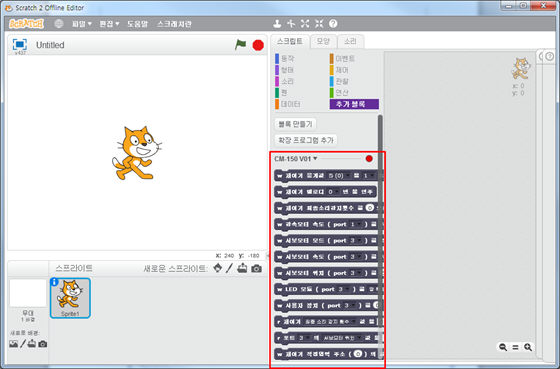Screen dimensions: 560x369
Task: Open the 파일 (File) menu
Action: 82,24
